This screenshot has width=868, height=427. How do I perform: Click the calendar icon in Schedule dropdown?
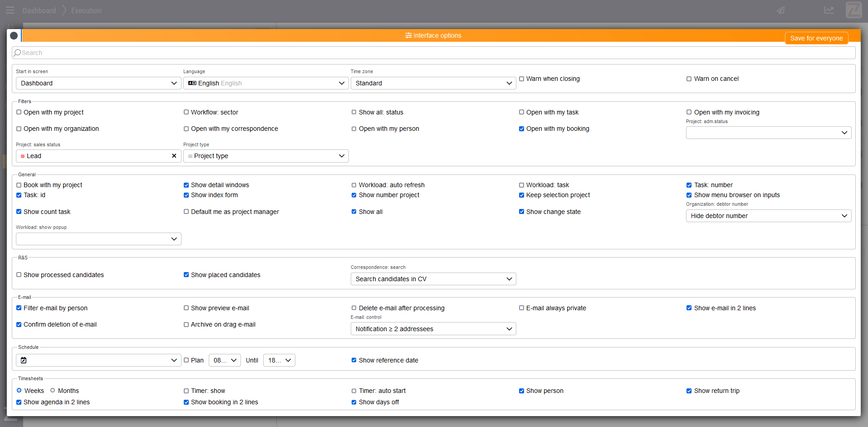[24, 360]
